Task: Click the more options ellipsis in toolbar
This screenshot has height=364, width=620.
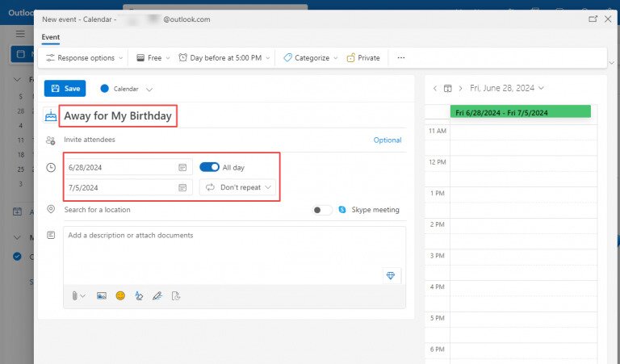Action: (401, 58)
